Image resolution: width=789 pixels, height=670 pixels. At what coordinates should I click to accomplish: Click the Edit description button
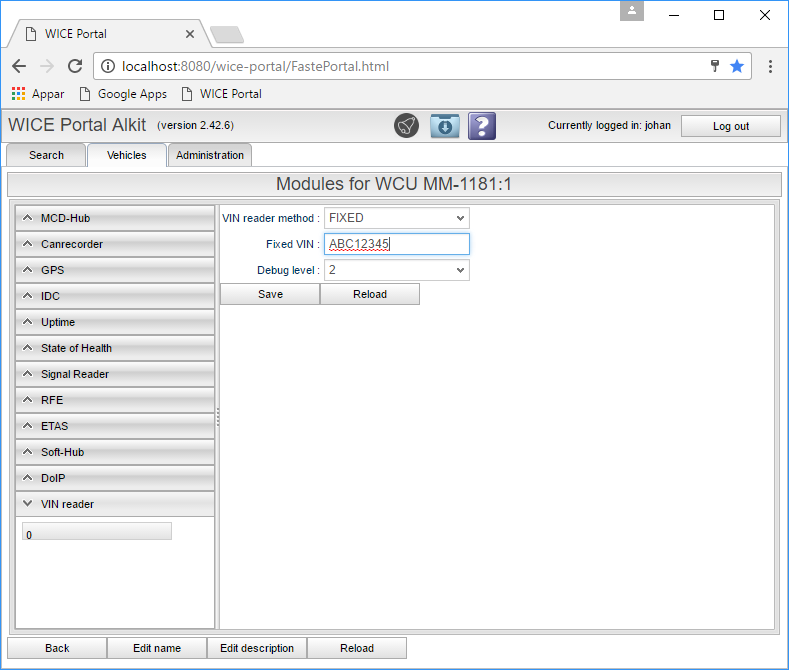[x=257, y=648]
